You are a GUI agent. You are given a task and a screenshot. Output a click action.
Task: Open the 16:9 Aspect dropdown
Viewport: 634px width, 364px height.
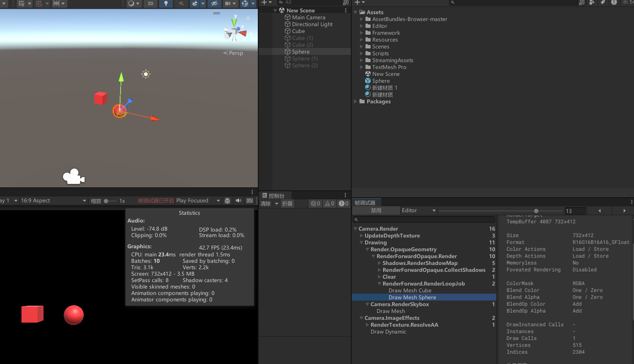pos(53,201)
